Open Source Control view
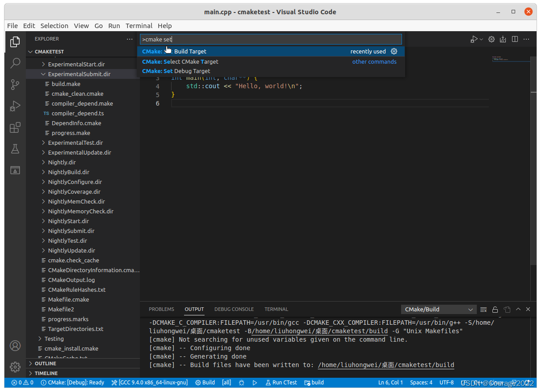The image size is (541, 392). tap(15, 84)
